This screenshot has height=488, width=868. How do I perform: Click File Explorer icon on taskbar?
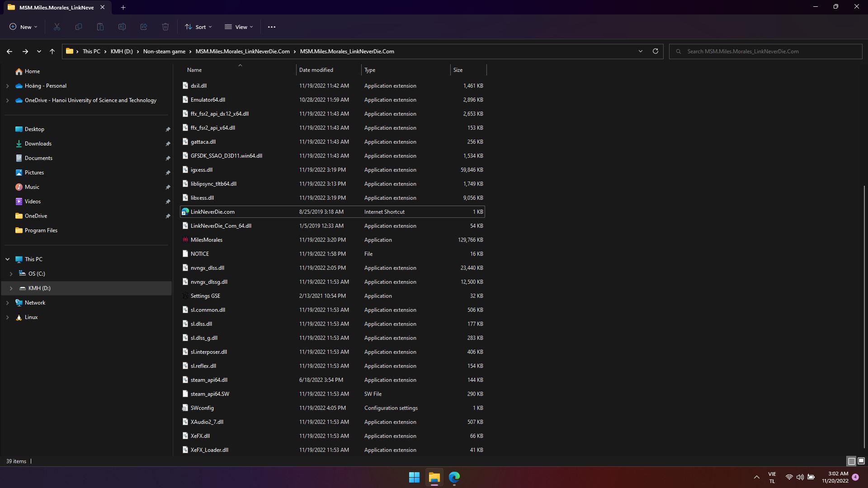434,477
